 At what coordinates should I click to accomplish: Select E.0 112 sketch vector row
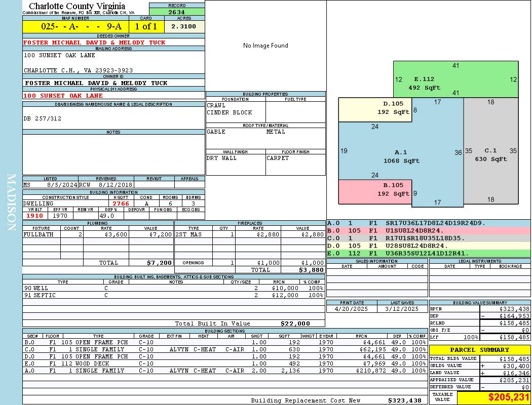[429, 253]
